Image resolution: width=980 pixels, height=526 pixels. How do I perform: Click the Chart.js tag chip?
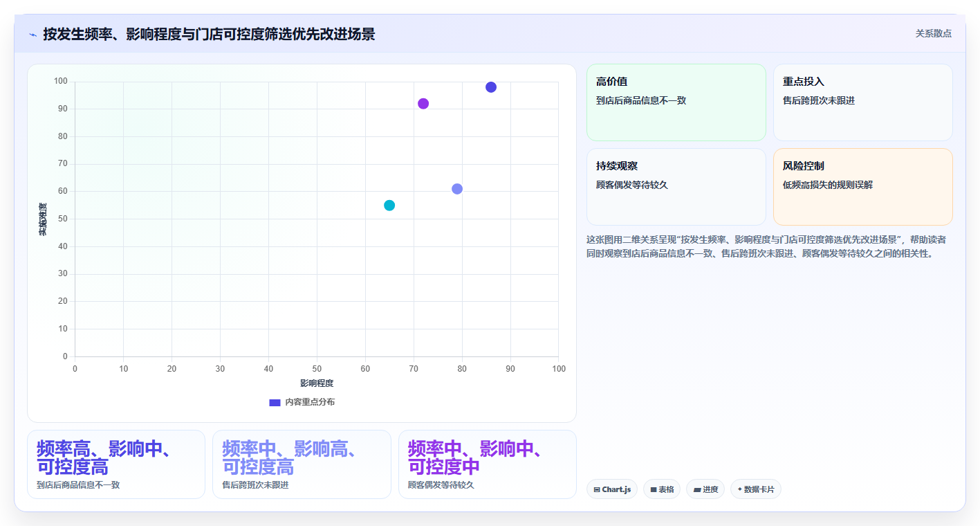[612, 489]
